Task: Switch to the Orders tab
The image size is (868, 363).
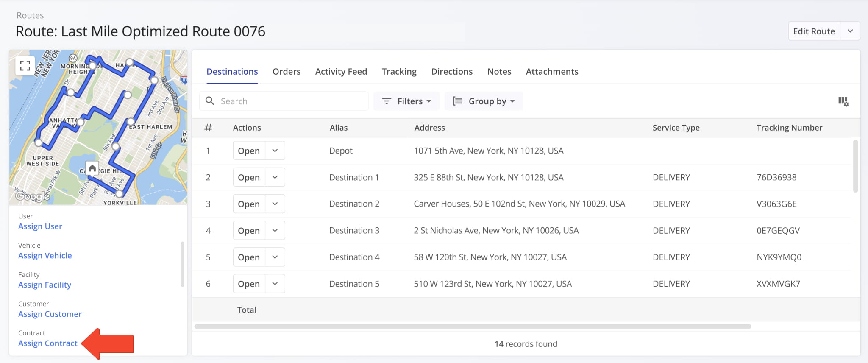Action: 287,72
